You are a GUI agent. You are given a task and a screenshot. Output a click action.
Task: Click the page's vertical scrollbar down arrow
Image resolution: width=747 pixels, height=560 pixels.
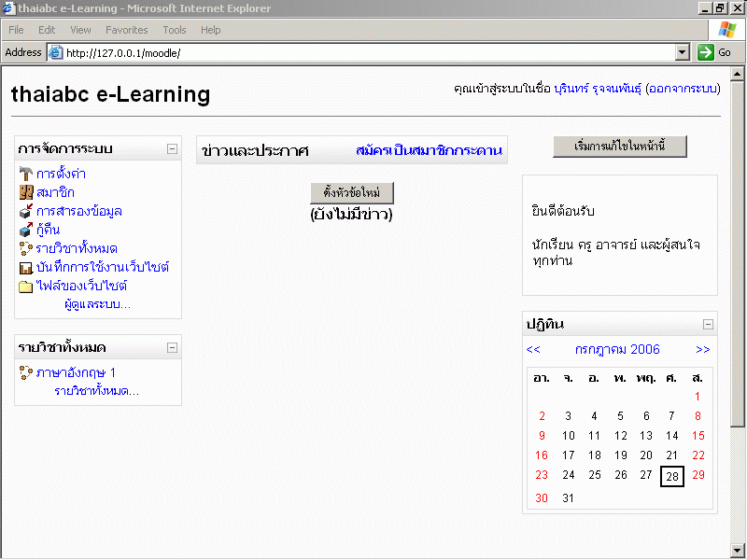[738, 550]
